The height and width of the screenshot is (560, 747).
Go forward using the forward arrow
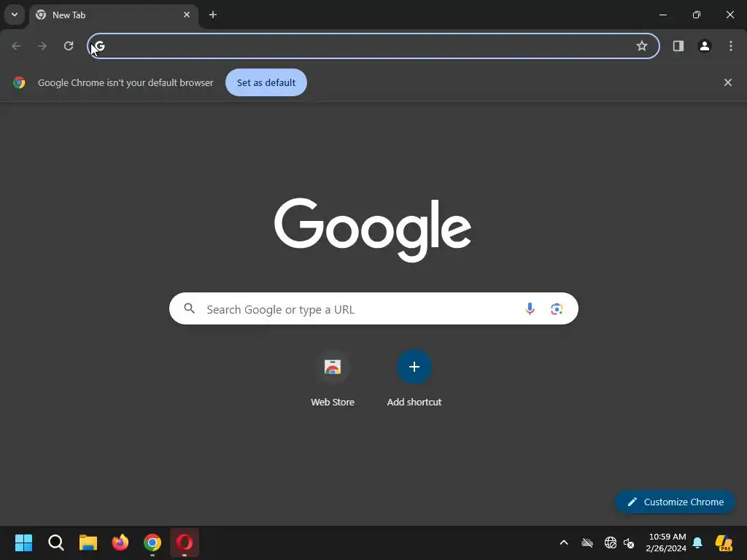(42, 46)
